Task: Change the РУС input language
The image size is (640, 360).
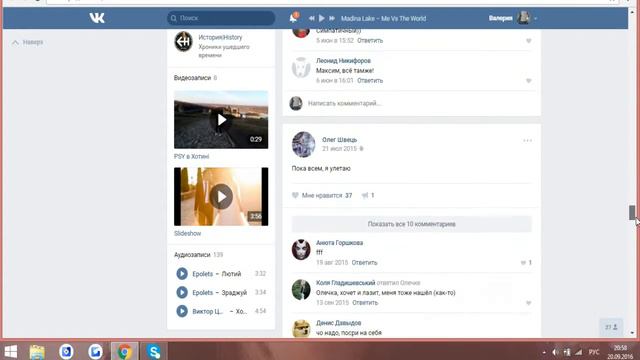Action: pyautogui.click(x=594, y=352)
